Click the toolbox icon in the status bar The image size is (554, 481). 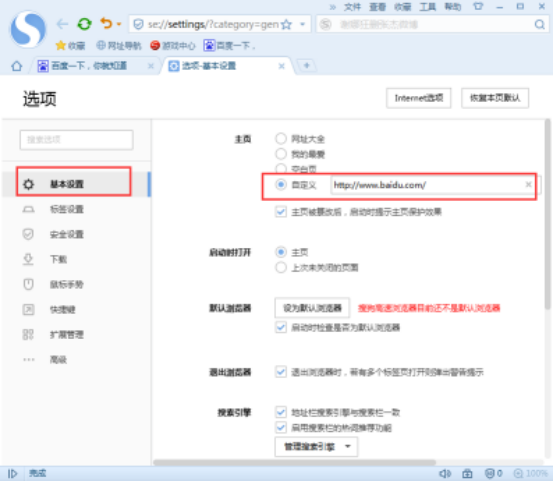(467, 473)
